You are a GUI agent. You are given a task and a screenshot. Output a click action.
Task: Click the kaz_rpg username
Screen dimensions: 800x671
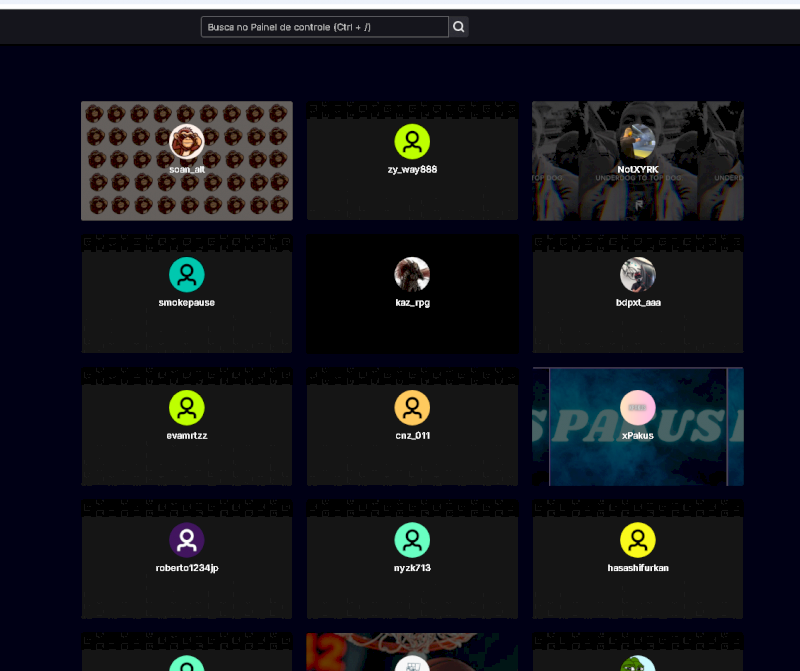[x=412, y=303]
